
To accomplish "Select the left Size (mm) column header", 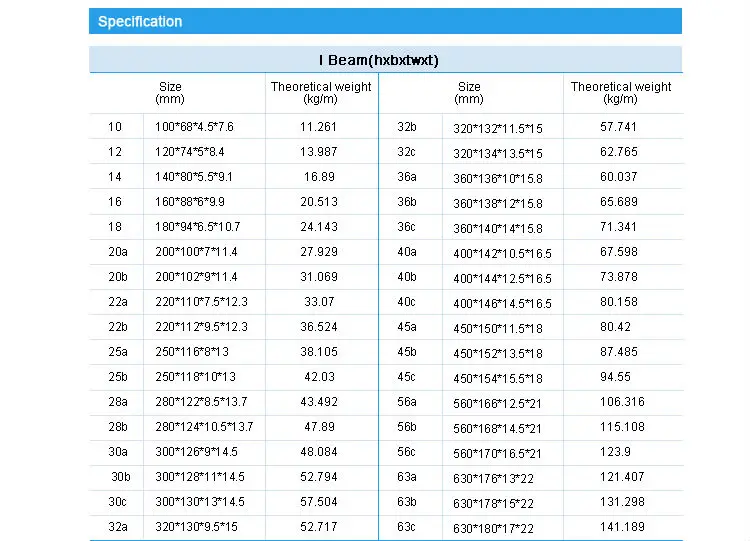I will pos(170,93).
